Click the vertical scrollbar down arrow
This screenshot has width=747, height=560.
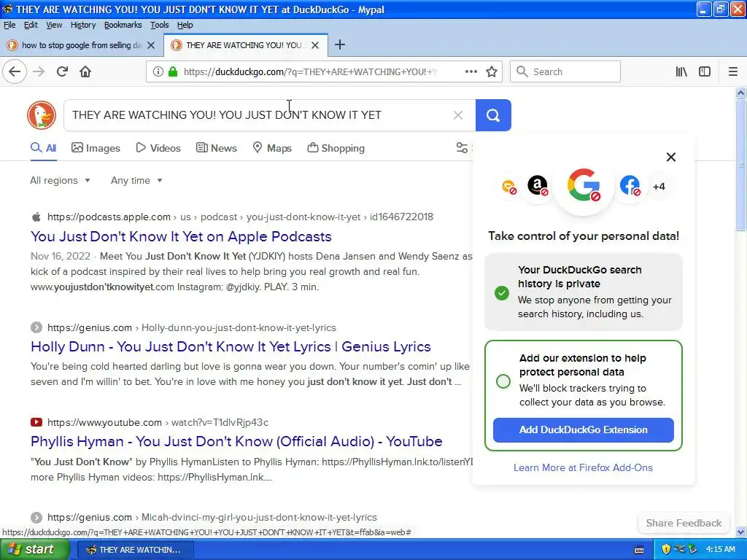pyautogui.click(x=741, y=532)
